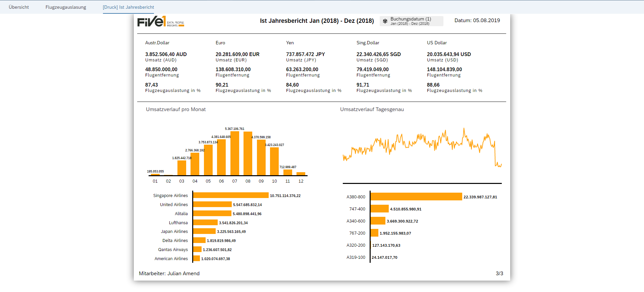
Task: Click the 3/3 page number indicator
Action: coord(499,274)
